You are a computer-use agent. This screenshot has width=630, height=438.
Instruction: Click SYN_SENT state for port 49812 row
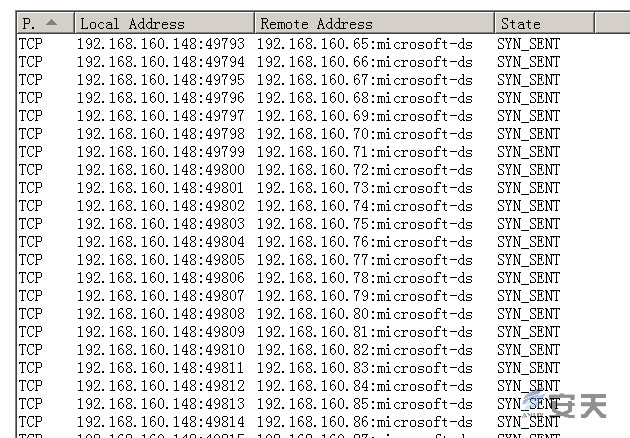tap(528, 386)
